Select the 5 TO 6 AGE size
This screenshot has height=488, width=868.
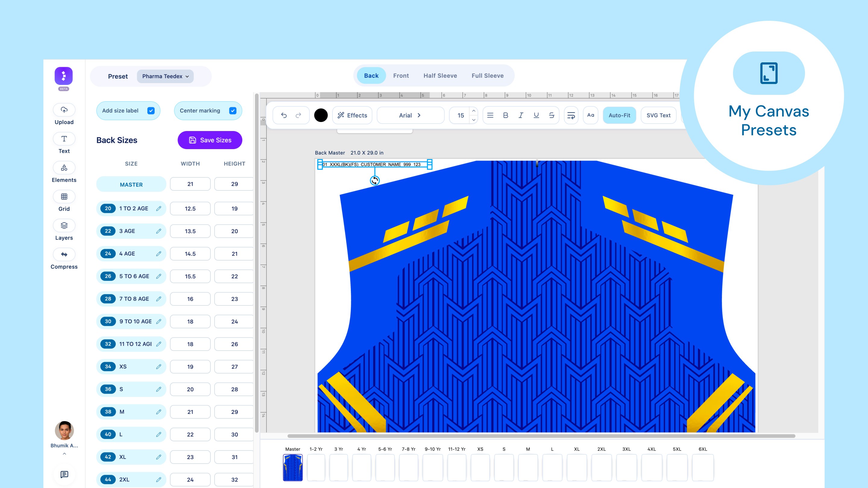click(131, 276)
